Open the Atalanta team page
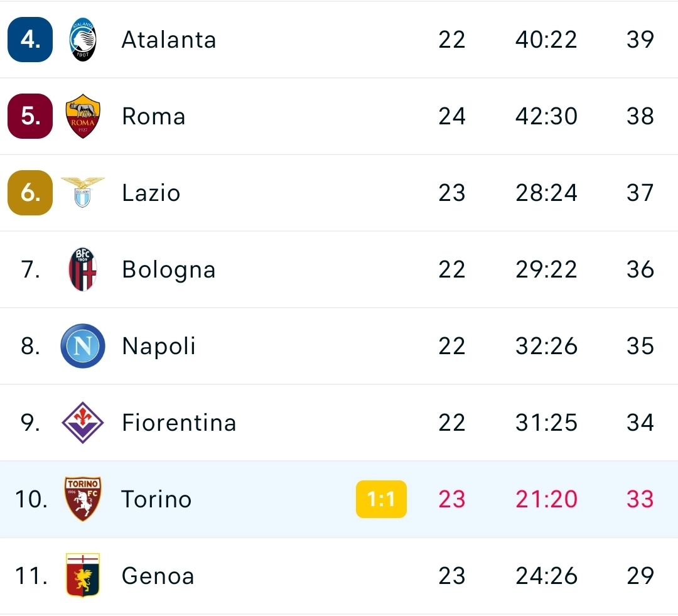Image resolution: width=678 pixels, height=616 pixels. (168, 40)
